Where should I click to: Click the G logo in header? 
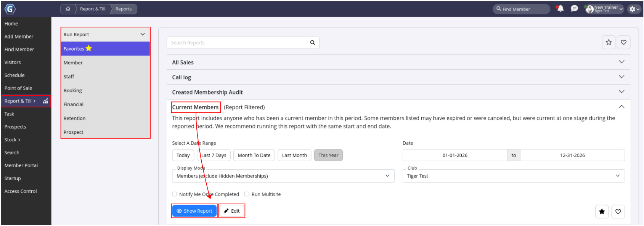click(10, 9)
